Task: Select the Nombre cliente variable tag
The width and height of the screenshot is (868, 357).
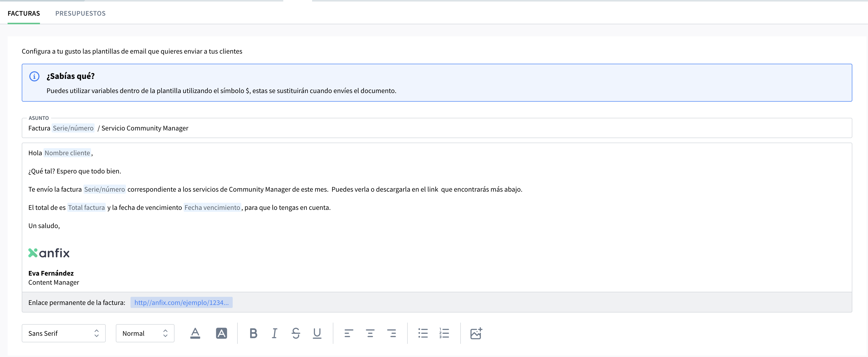Action: (x=67, y=153)
